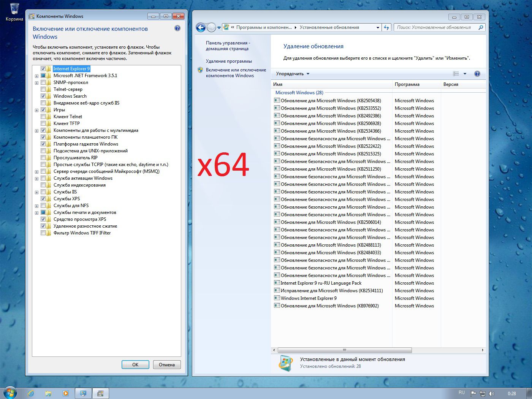The height and width of the screenshot is (399, 532).
Task: Open the view options dropdown arrow
Action: [x=465, y=74]
